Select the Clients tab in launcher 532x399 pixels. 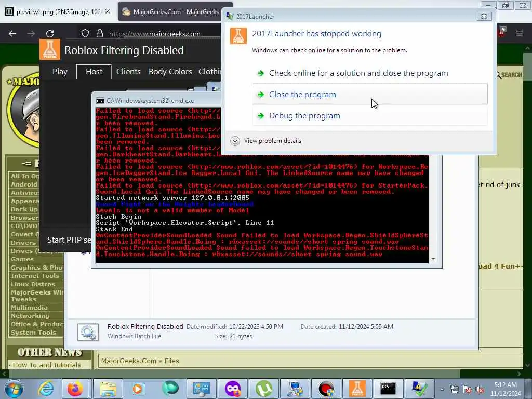click(x=128, y=72)
